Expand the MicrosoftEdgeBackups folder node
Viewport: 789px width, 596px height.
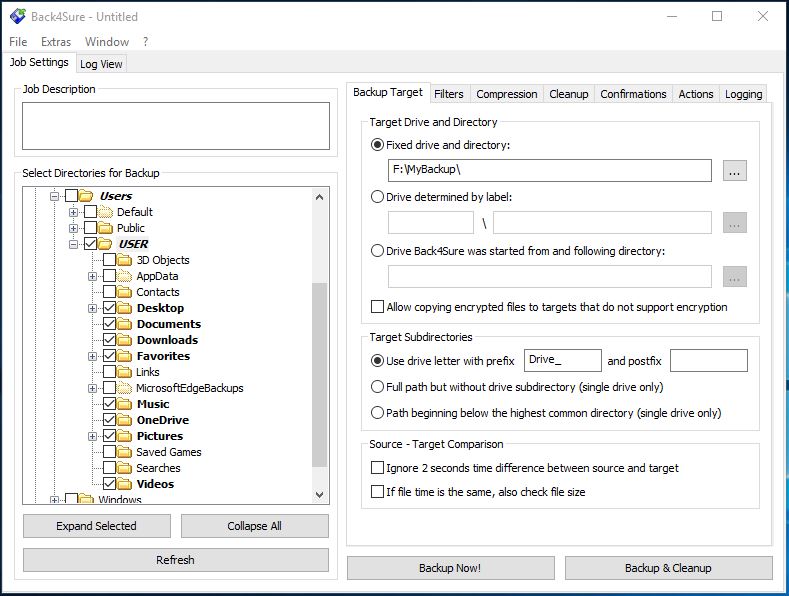point(93,388)
